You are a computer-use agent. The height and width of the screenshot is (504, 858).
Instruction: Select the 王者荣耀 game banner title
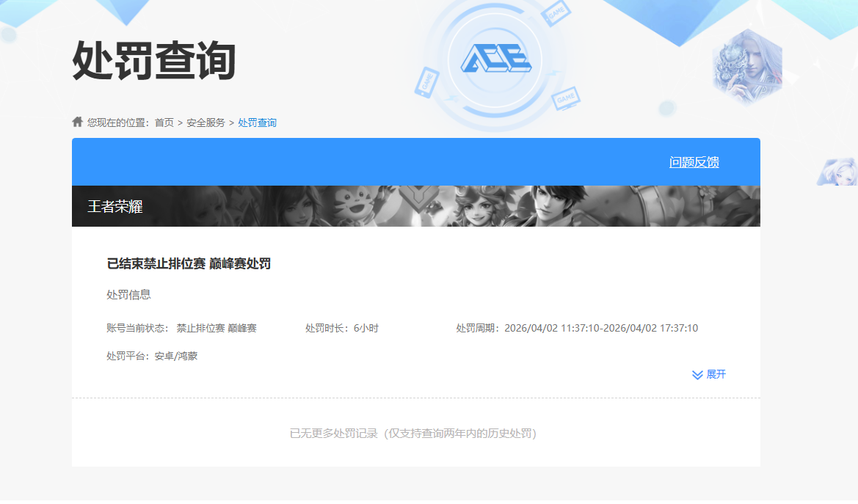pyautogui.click(x=115, y=206)
